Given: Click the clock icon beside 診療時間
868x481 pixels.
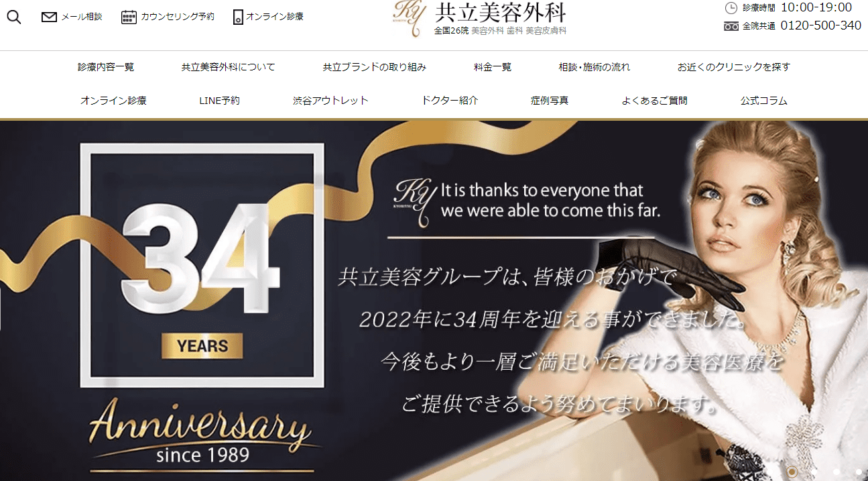Looking at the screenshot, I should 731,8.
